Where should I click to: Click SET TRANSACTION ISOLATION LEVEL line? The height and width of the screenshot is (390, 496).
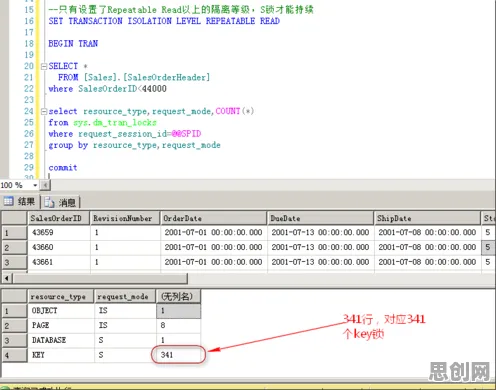point(164,21)
